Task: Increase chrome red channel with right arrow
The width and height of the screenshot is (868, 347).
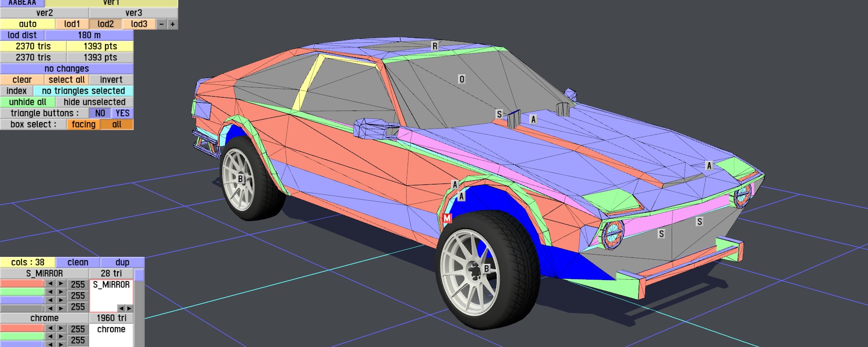Action: pyautogui.click(x=61, y=328)
